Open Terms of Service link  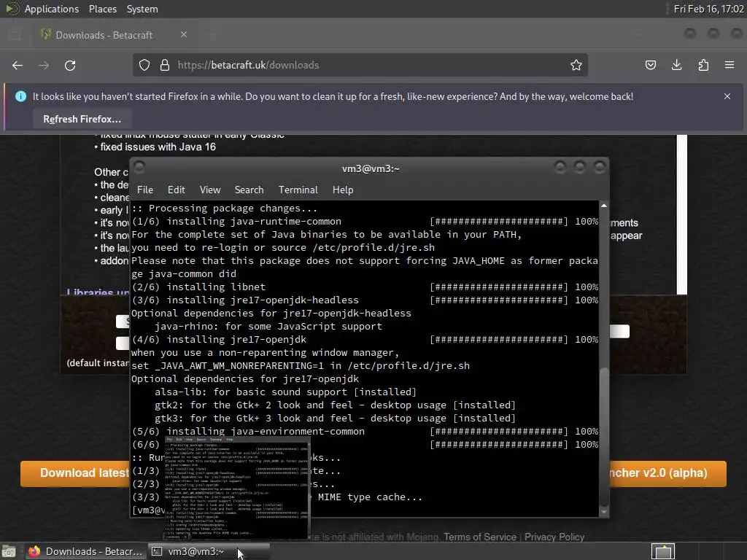click(480, 537)
